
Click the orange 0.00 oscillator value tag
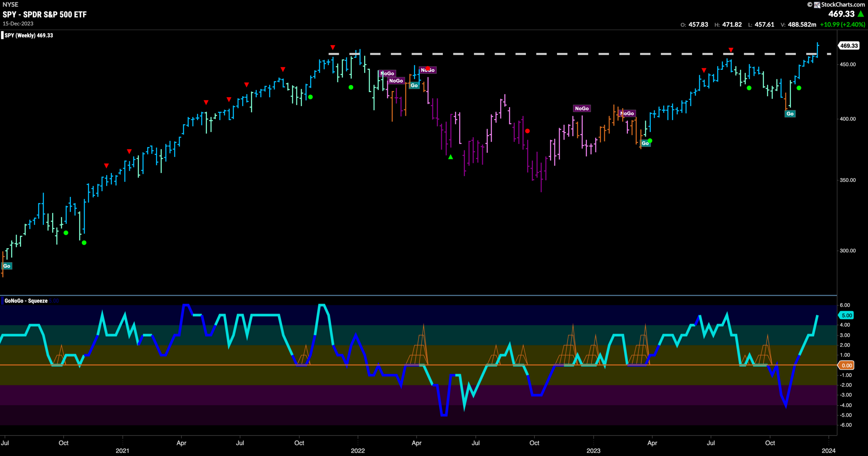tap(846, 365)
